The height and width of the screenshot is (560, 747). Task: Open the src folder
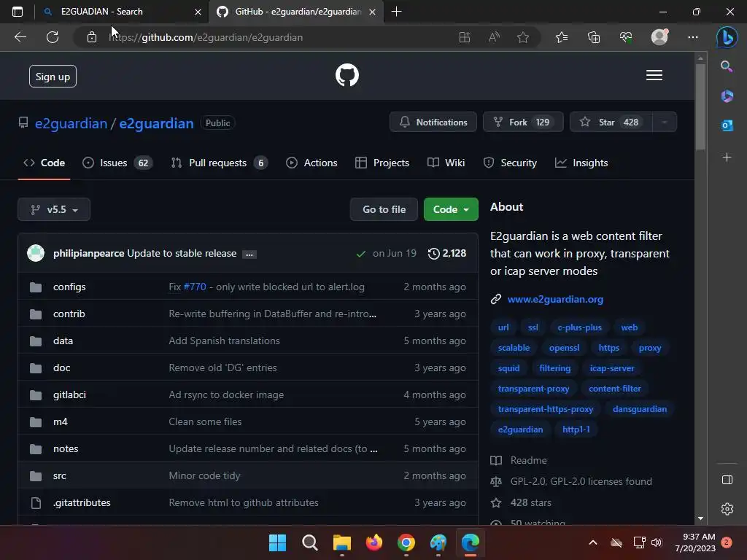(x=60, y=475)
